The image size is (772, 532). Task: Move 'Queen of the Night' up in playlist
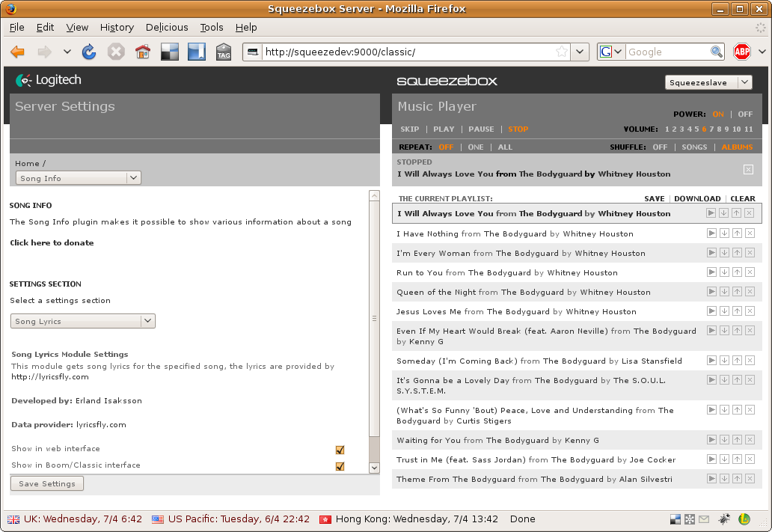click(x=737, y=292)
